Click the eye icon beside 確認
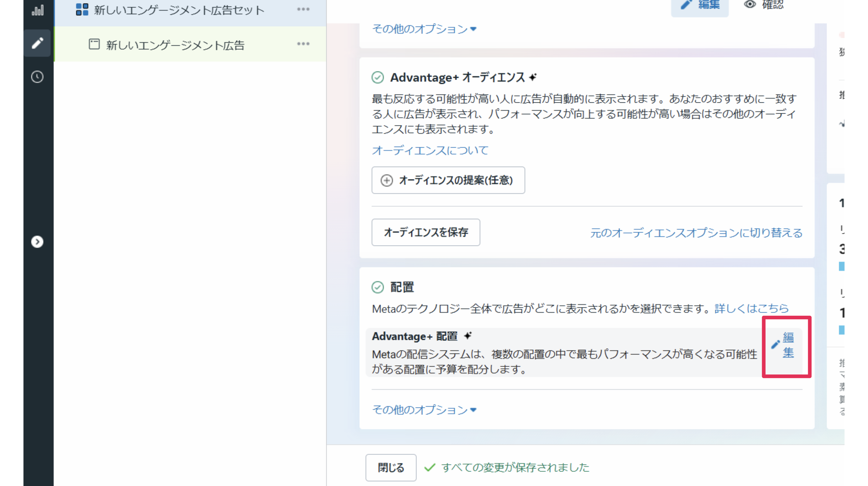This screenshot has height=486, width=868. 750,4
